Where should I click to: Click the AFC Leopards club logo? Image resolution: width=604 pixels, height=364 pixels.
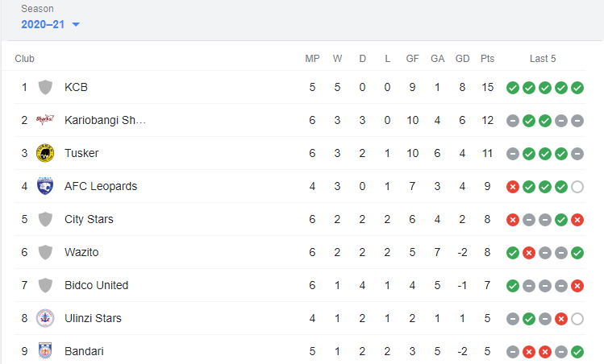[45, 186]
